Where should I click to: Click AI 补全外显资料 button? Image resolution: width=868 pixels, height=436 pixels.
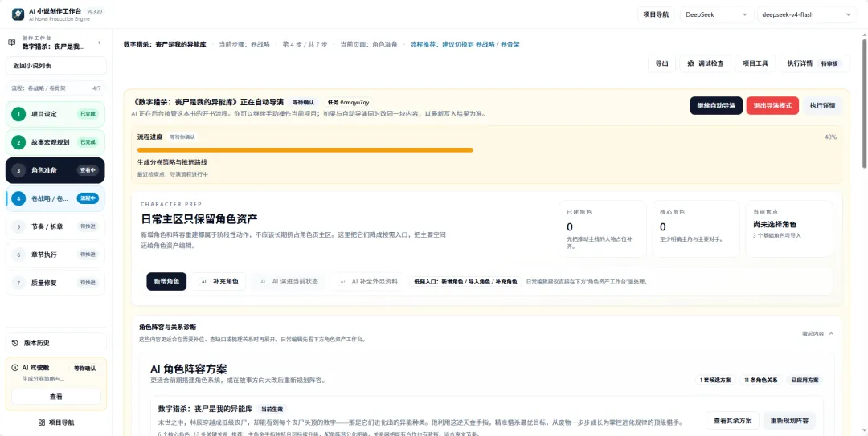click(x=368, y=282)
